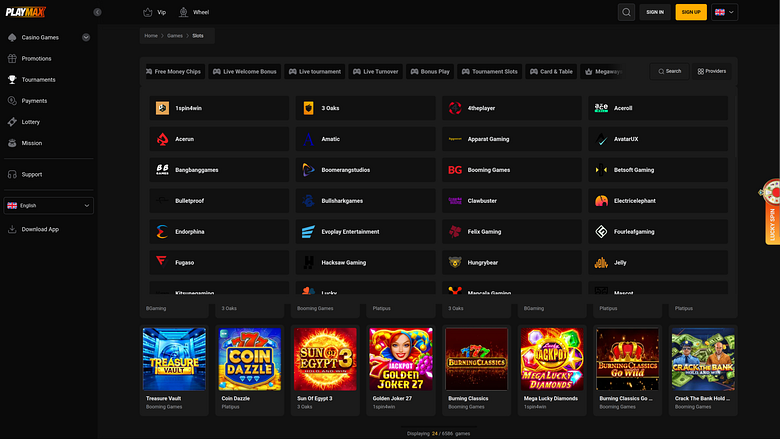Open the Crack The Bank Hold thumbnail
The image size is (780, 439).
click(x=703, y=359)
